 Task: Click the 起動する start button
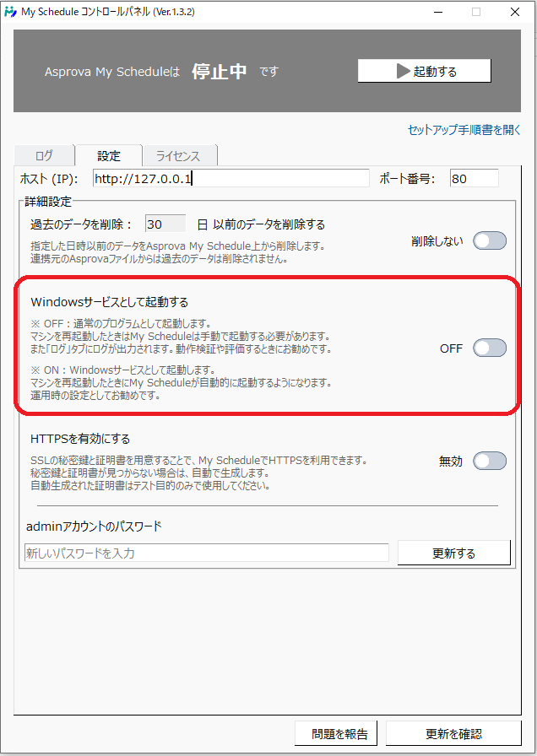point(424,72)
